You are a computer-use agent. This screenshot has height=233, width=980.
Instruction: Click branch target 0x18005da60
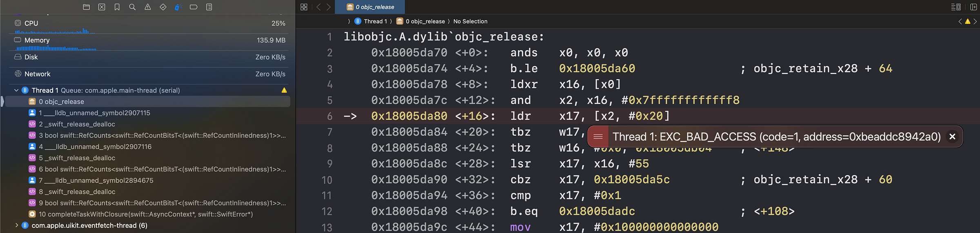[x=597, y=68]
